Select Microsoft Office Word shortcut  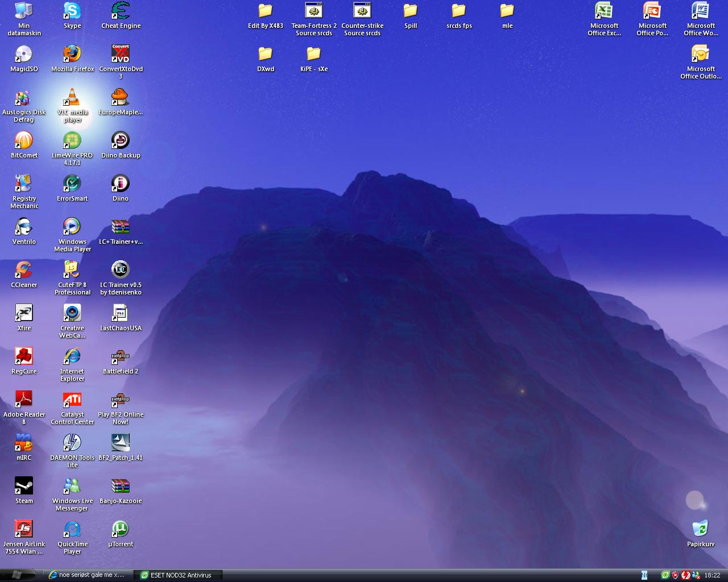[x=701, y=19]
